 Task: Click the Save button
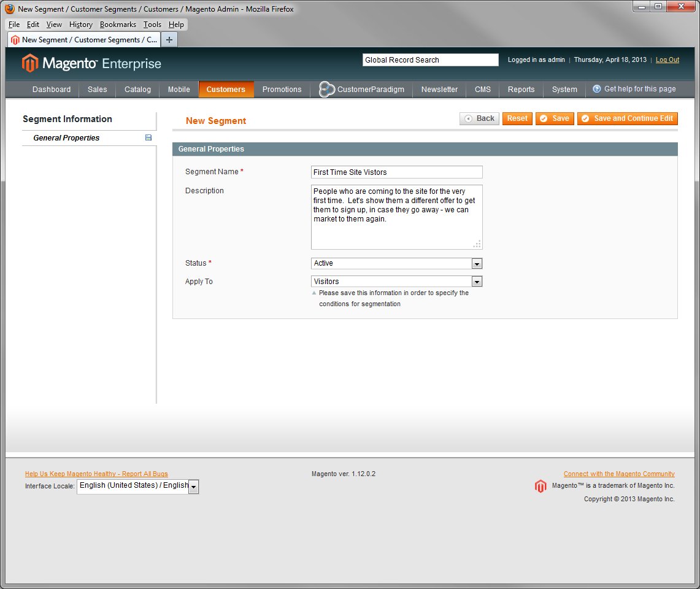[x=555, y=118]
